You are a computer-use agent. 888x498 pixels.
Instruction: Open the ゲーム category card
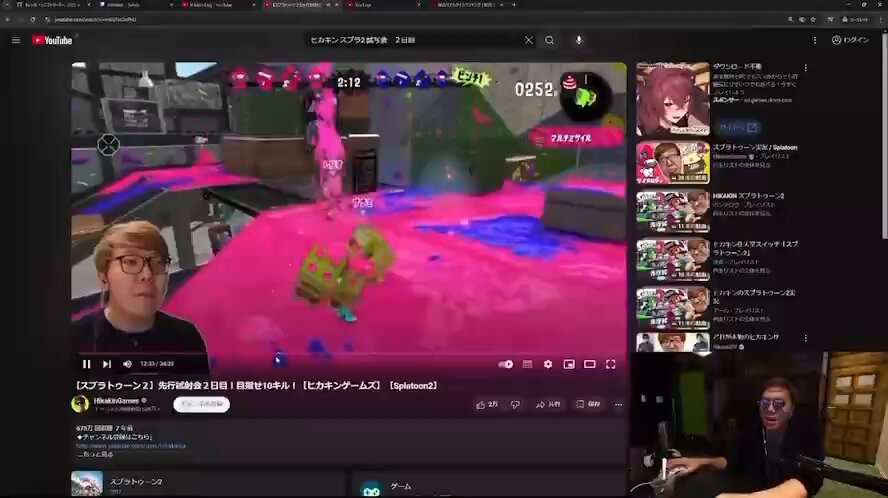488,485
